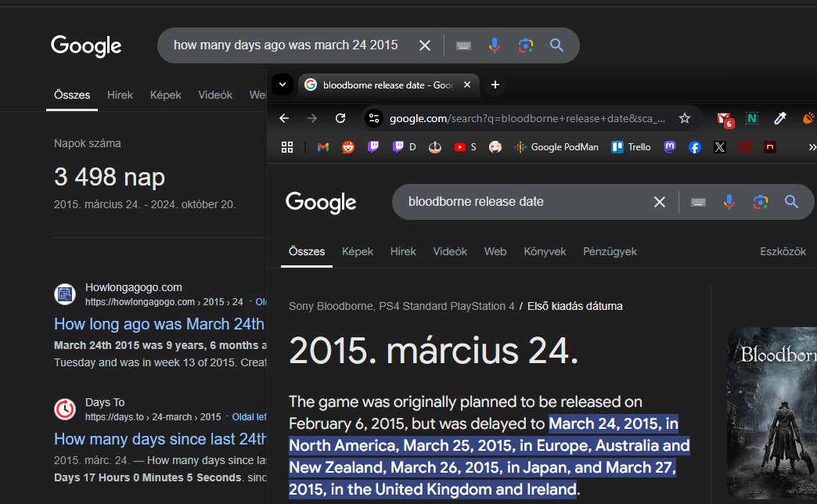Switch to Könyvek tab
817x504 pixels.
tap(545, 251)
